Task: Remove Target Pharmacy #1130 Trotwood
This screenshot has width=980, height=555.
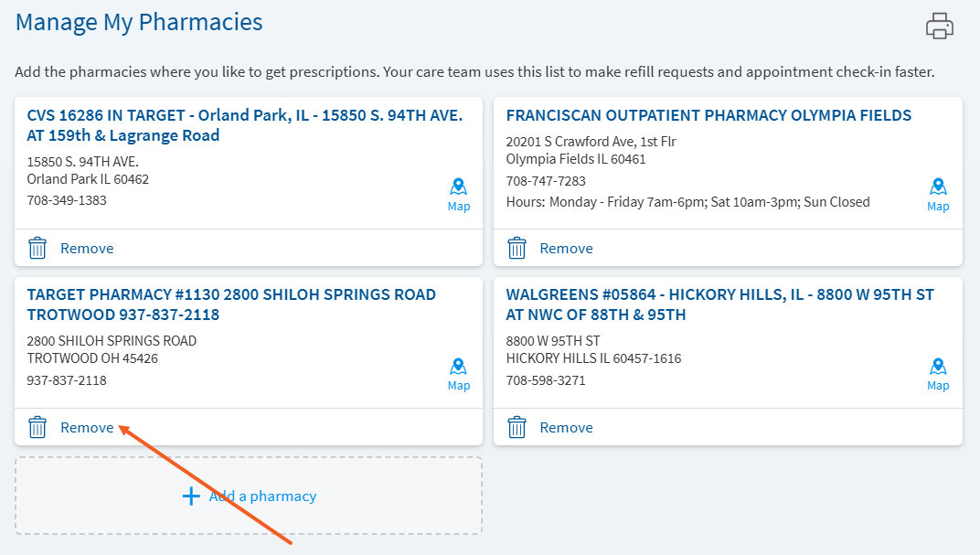Action: tap(87, 428)
